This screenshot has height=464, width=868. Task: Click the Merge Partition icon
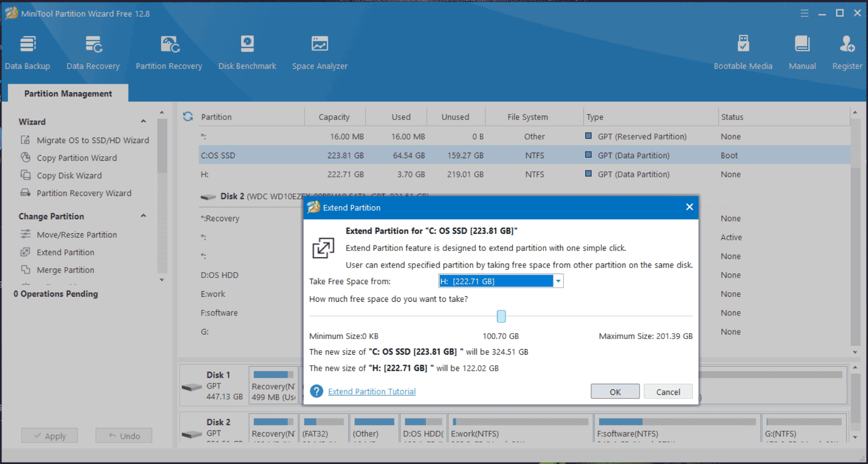[x=25, y=270]
